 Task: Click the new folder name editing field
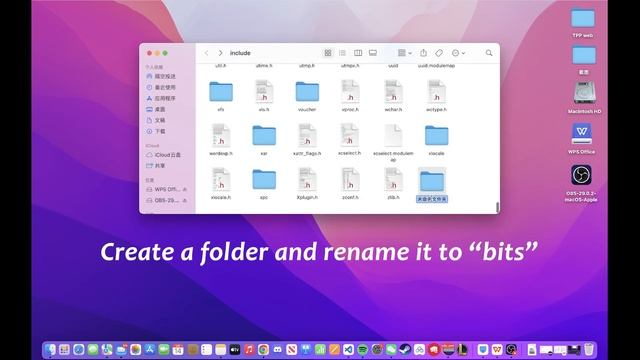click(x=432, y=199)
